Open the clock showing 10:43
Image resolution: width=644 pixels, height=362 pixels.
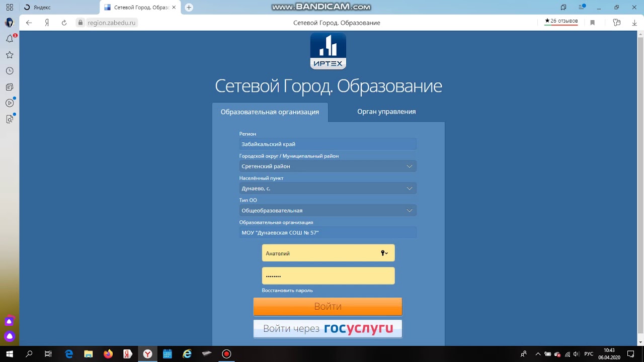pyautogui.click(x=609, y=354)
